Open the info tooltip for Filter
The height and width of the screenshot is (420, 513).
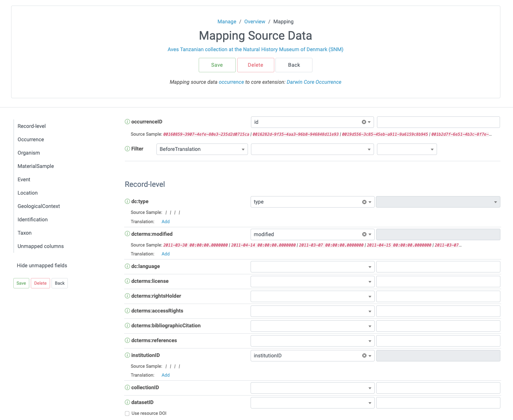(127, 148)
